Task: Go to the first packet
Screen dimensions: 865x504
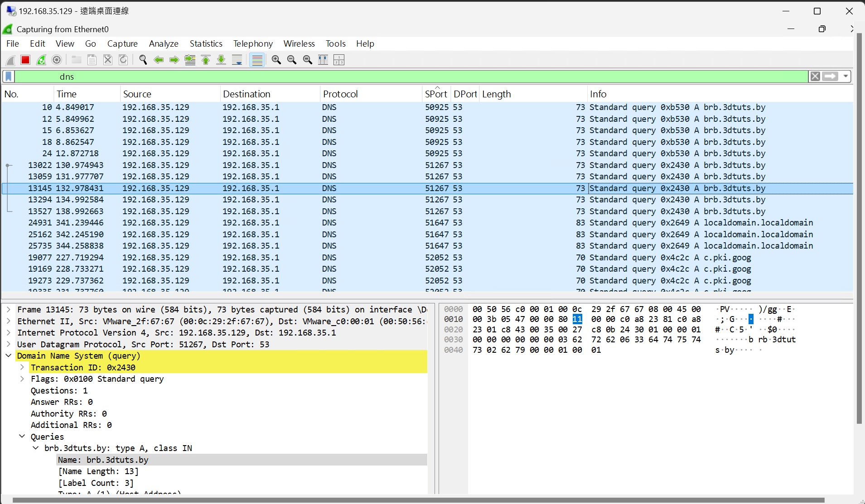Action: (206, 60)
